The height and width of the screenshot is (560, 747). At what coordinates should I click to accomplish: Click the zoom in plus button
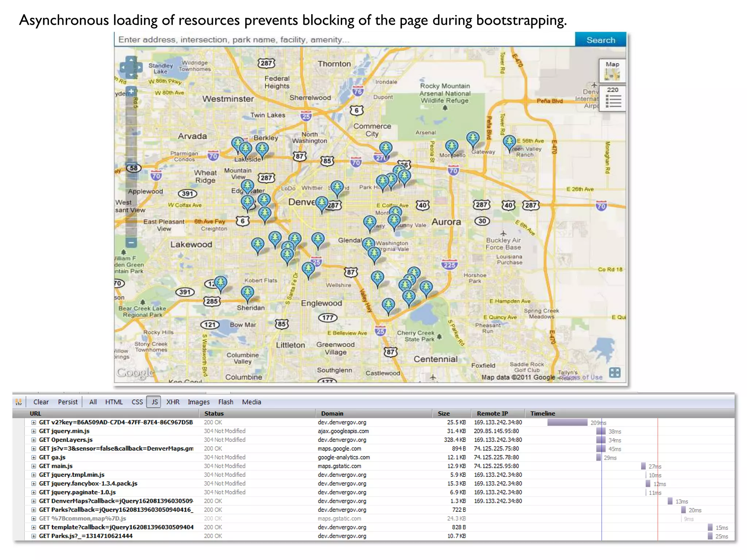click(131, 91)
